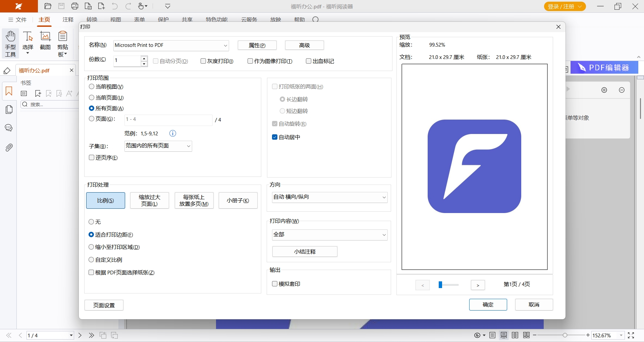Open the Clipboard (剪贴板) tool
This screenshot has height=342, width=644.
63,44
